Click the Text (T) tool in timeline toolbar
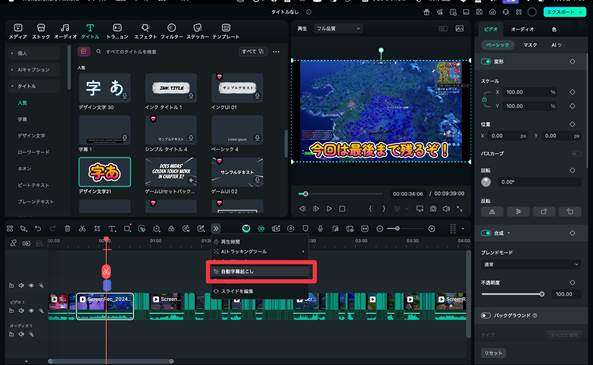Screen dimensions: 593x365 point(112,228)
